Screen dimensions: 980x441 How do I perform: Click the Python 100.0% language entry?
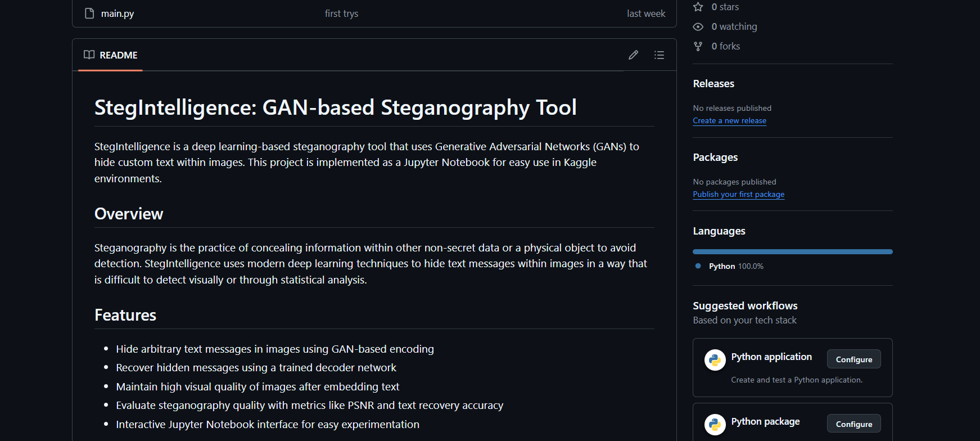(x=736, y=266)
